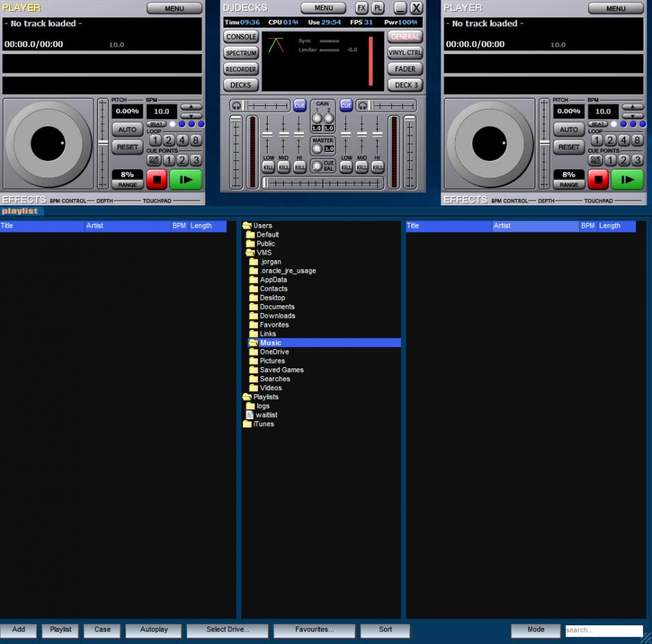Toggle left channel MID kill
Screen dimensions: 652x644
[284, 167]
